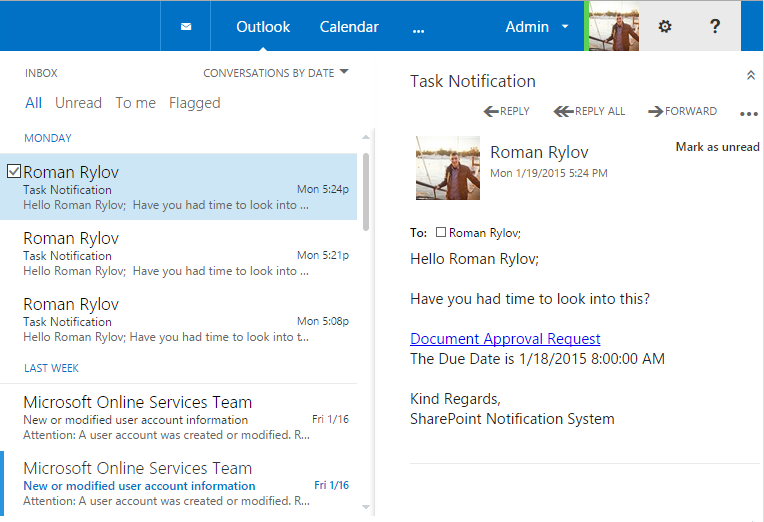Click the profile photo in top bar
The image size is (764, 522).
(x=614, y=27)
